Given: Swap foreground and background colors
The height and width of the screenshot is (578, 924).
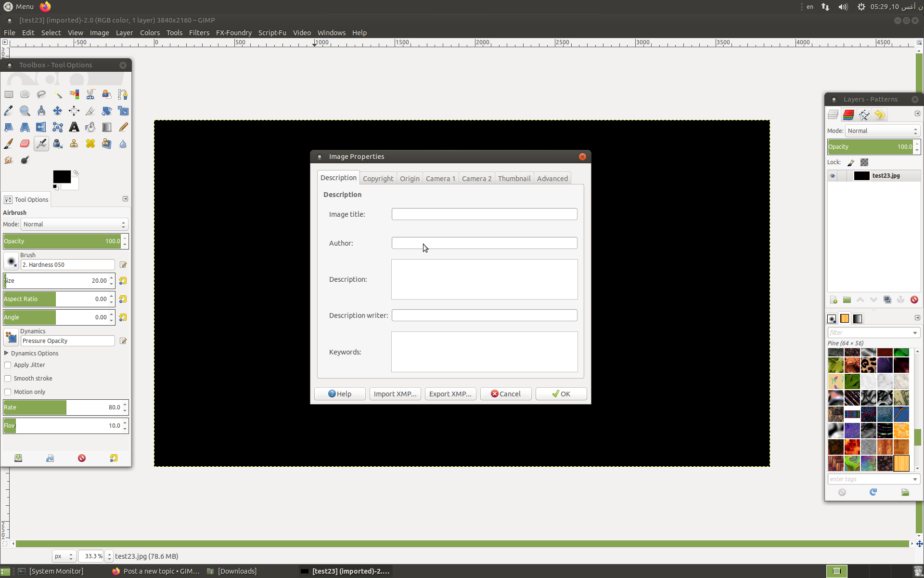Looking at the screenshot, I should 76,172.
